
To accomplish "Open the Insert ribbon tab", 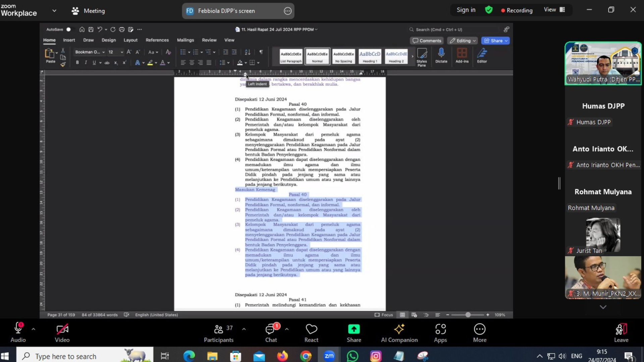I will click(69, 40).
